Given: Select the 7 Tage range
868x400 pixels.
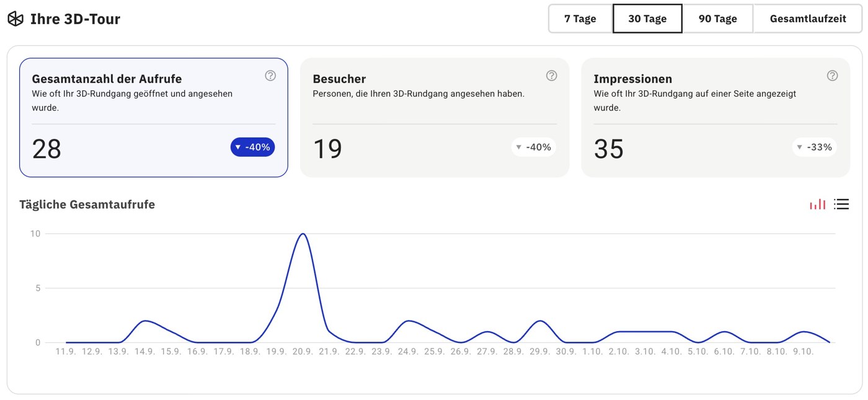Looking at the screenshot, I should click(580, 19).
